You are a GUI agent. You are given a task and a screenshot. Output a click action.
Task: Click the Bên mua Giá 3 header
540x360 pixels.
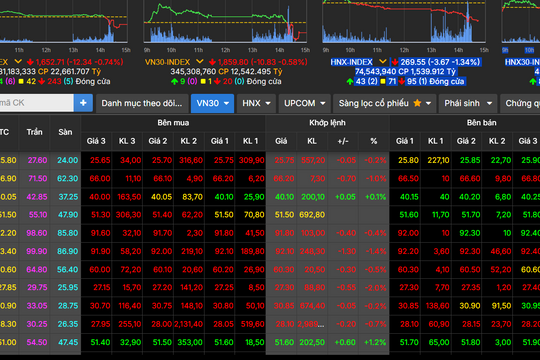pos(96,141)
